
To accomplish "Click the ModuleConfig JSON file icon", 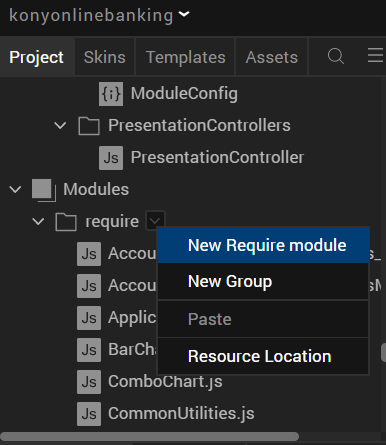I will pyautogui.click(x=111, y=94).
